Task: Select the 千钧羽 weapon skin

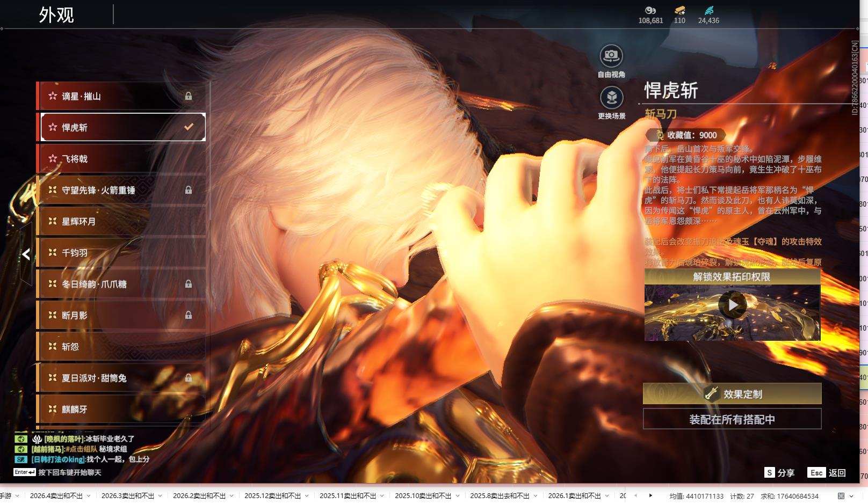Action: pos(121,253)
